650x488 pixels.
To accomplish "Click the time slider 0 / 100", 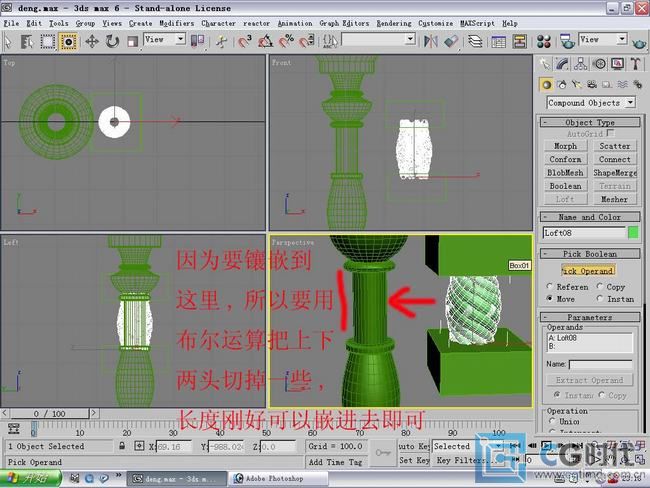I will click(49, 413).
